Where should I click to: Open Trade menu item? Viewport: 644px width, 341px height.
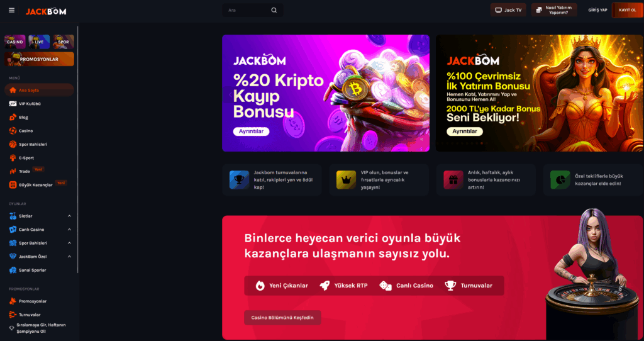point(40,171)
